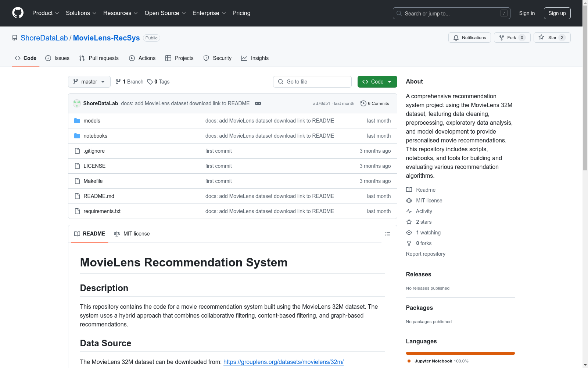
Task: Click the notebooks folder icon
Action: pos(77,136)
